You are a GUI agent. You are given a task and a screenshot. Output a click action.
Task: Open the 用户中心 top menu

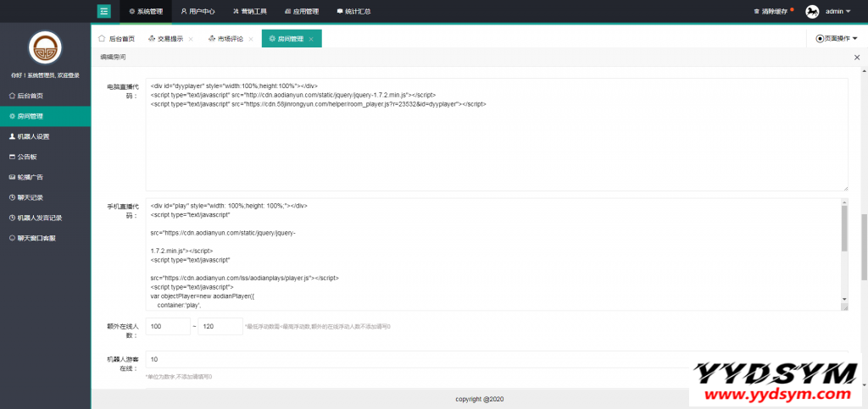198,12
